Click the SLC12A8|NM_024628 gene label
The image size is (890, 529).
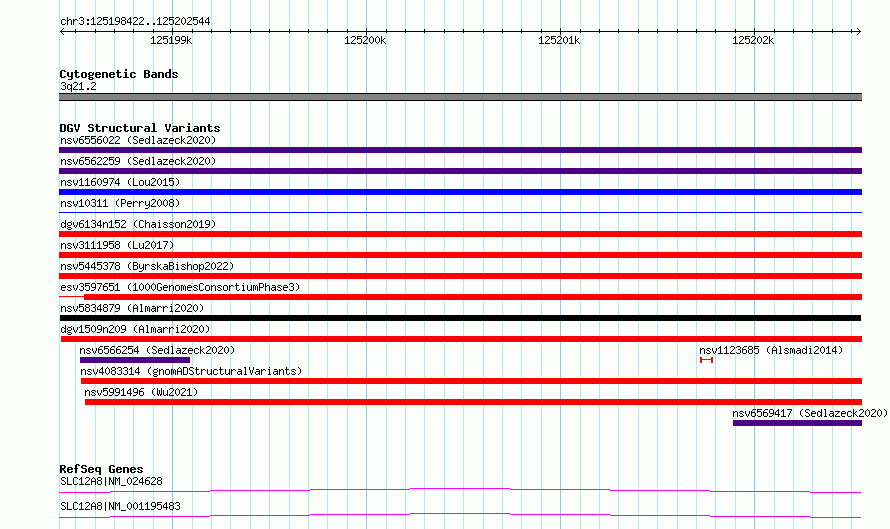click(111, 481)
